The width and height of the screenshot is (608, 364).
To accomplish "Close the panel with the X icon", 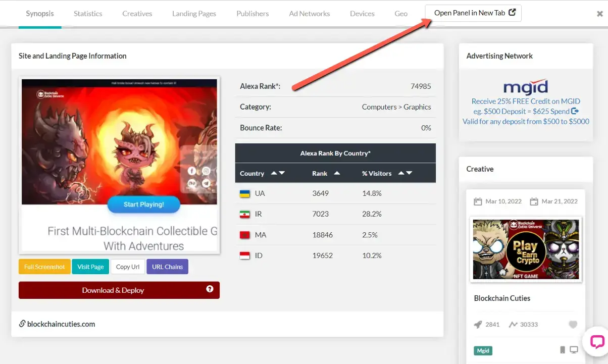I will [599, 14].
